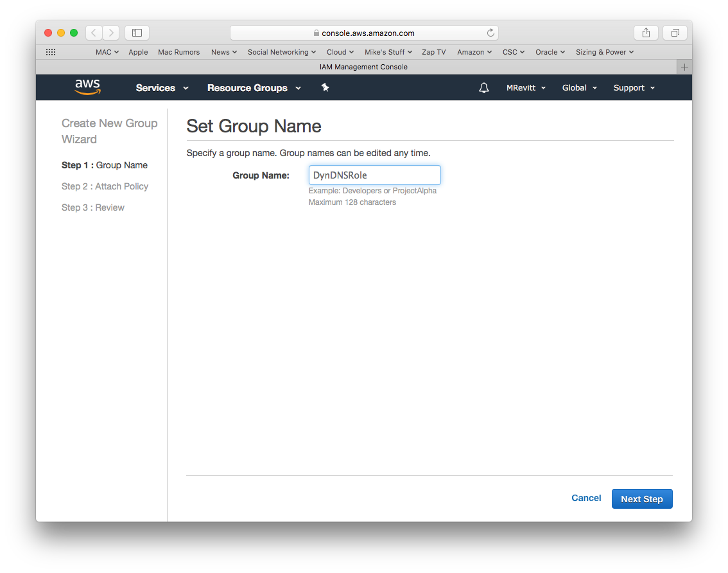
Task: Open the Global region dropdown
Action: tap(580, 88)
